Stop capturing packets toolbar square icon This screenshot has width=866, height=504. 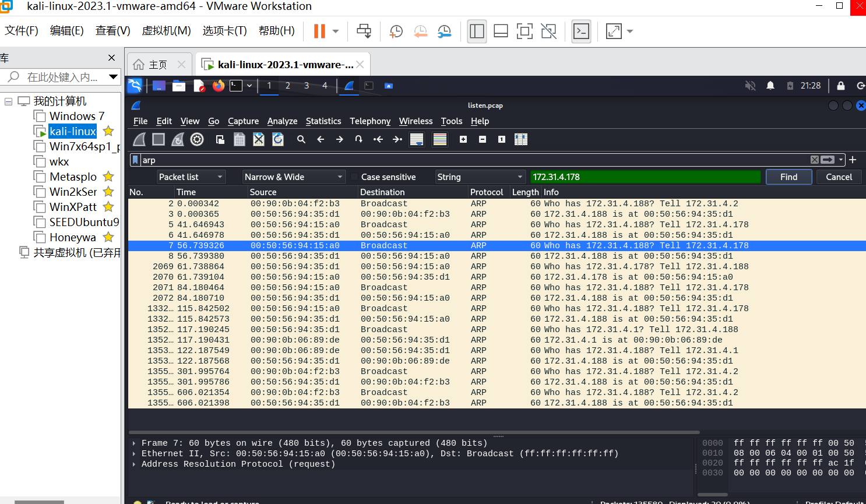point(159,139)
